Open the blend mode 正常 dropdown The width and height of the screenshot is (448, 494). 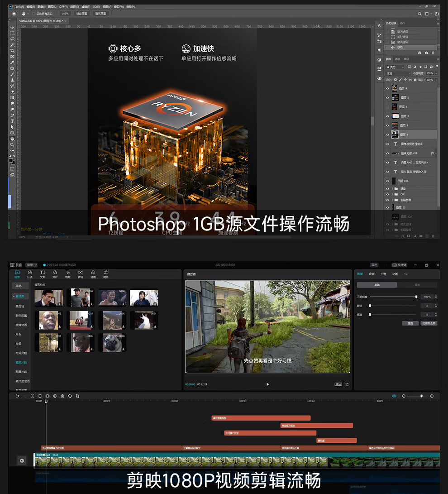tap(398, 73)
